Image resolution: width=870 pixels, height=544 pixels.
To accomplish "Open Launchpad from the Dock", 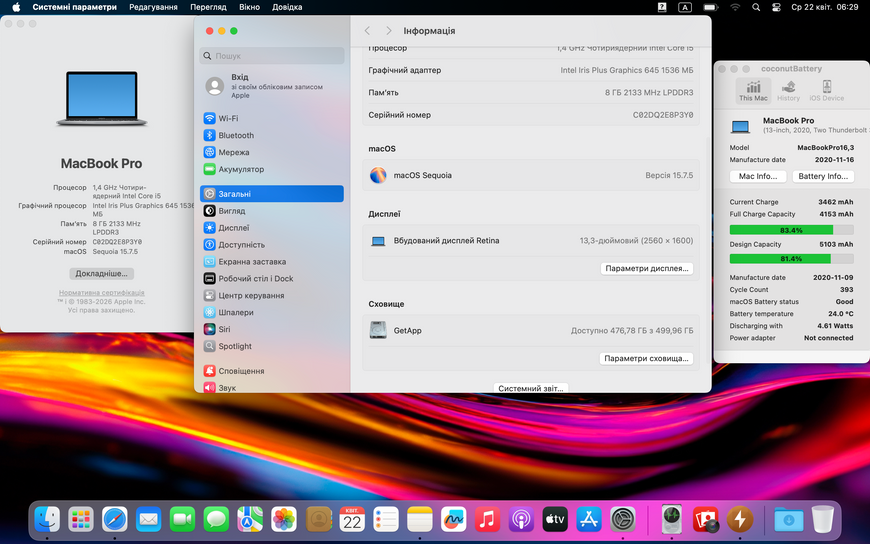I will [x=81, y=520].
